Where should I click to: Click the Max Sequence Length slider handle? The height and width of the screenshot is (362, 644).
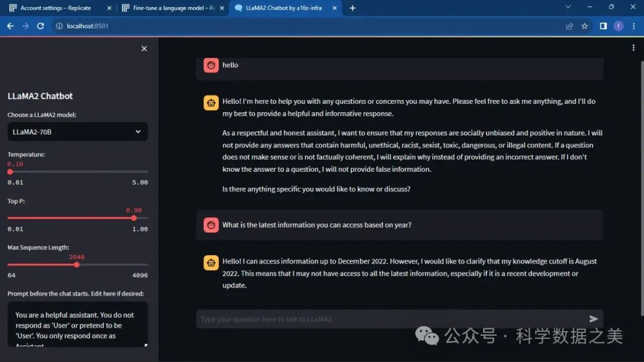[x=76, y=265]
